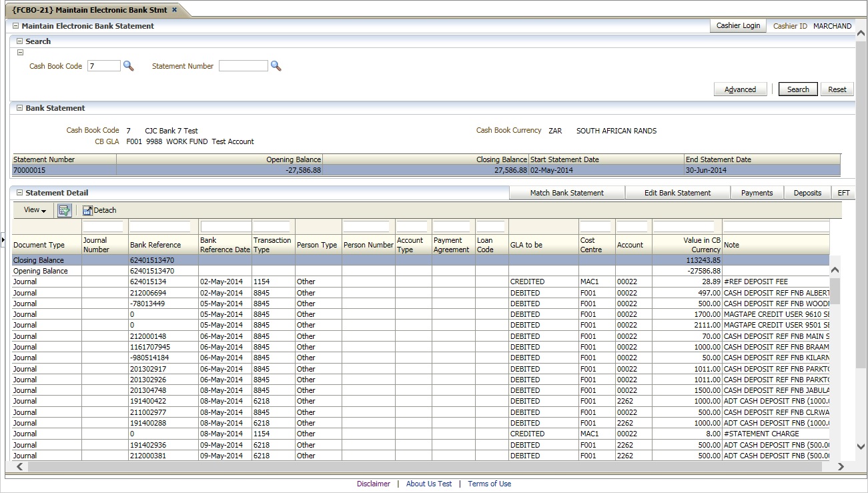Open the Disclaimer link
Image resolution: width=868 pixels, height=493 pixels.
[x=373, y=483]
